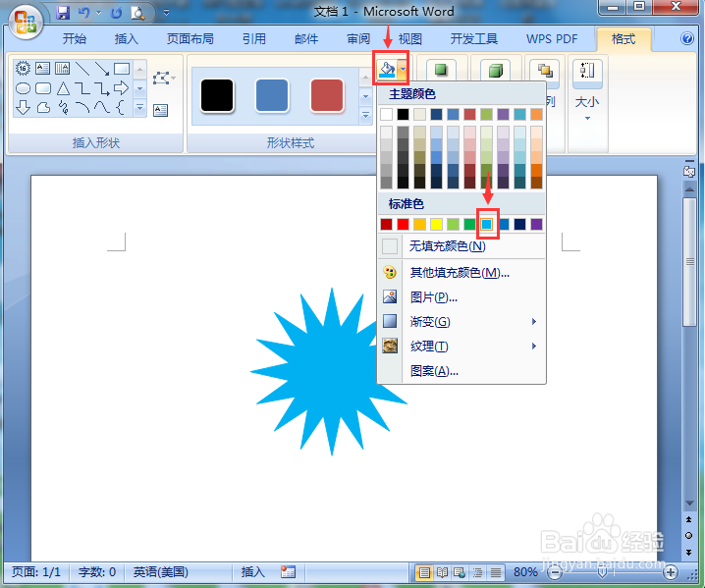Screen dimensions: 705x588
Task: Pick the scribble shape tool
Action: [x=64, y=107]
